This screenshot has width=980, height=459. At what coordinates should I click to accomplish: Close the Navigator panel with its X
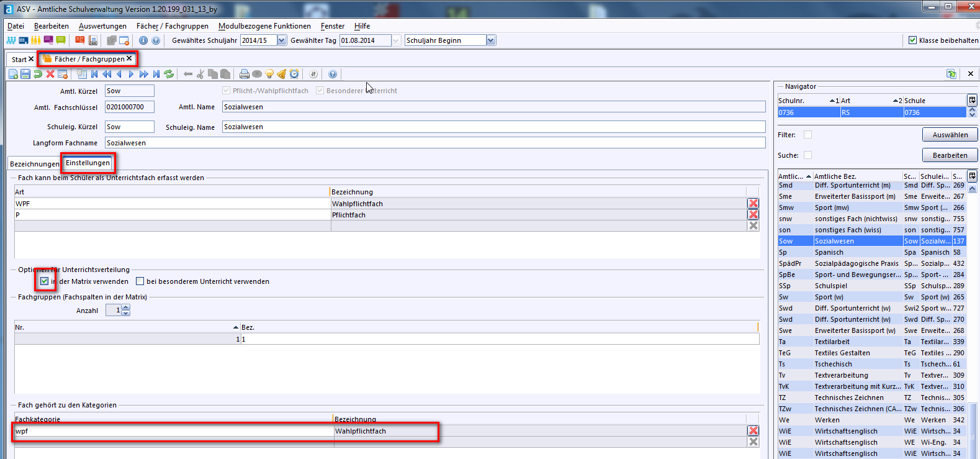(971, 74)
